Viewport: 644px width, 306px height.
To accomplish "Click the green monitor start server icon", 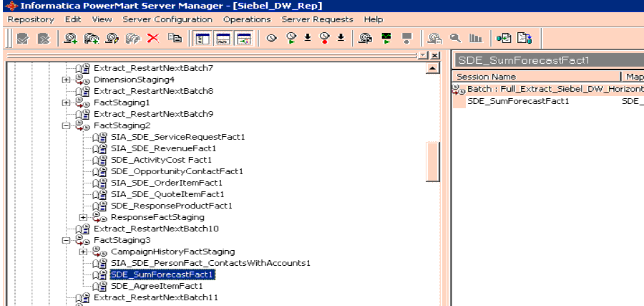I will coord(386,38).
